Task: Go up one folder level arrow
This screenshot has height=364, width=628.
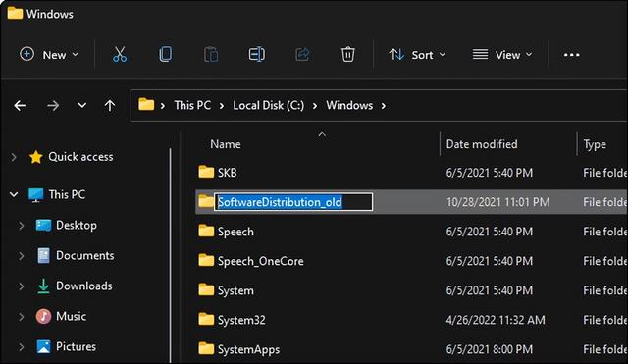Action: pos(110,106)
